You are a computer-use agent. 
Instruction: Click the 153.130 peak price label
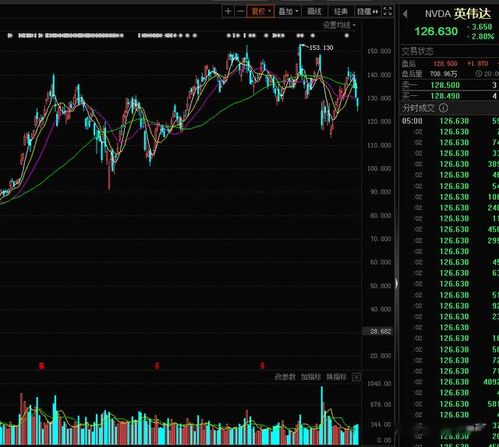[x=321, y=48]
